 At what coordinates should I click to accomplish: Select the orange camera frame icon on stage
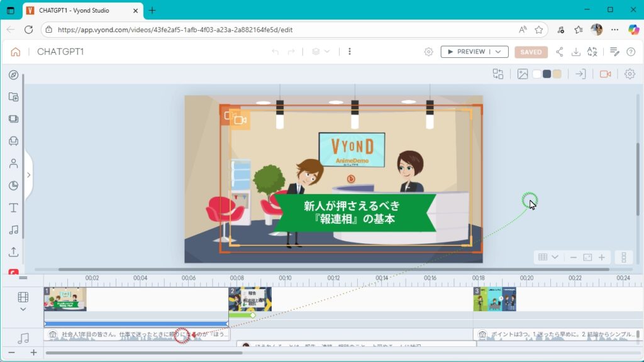click(227, 116)
